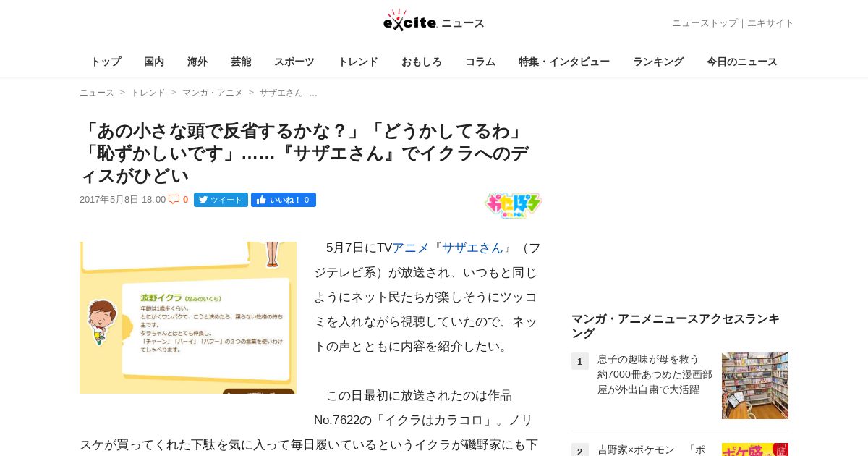Go to the スポーツ section
868x456 pixels.
[294, 62]
